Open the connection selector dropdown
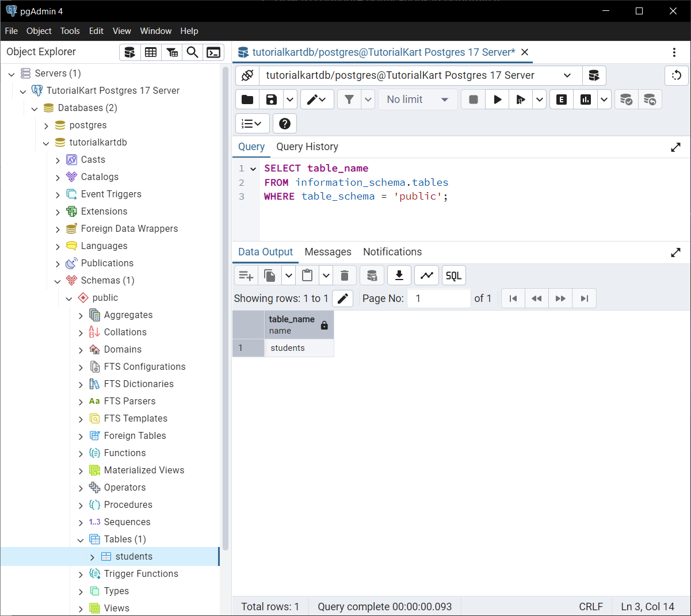 click(x=421, y=75)
